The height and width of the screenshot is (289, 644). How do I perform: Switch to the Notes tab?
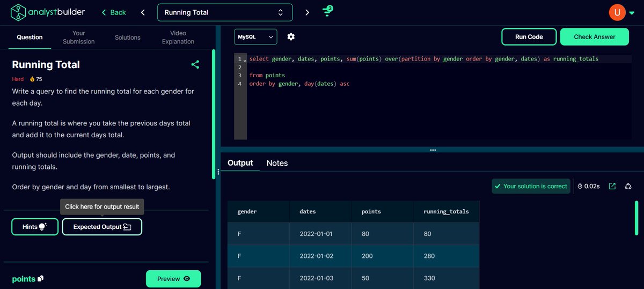pyautogui.click(x=277, y=163)
